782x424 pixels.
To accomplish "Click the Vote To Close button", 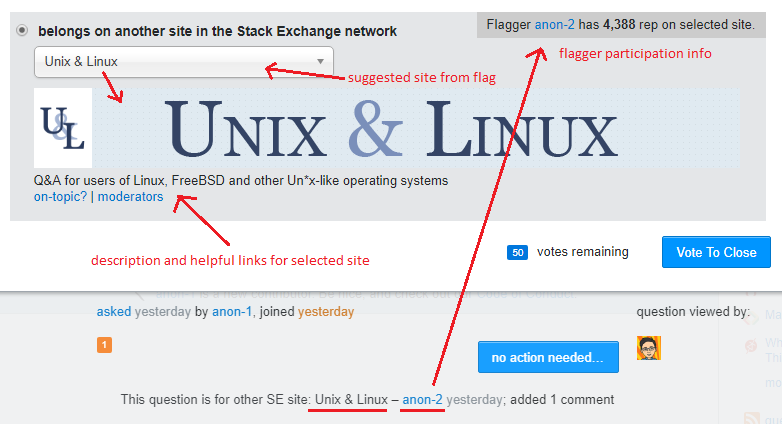I will (716, 252).
